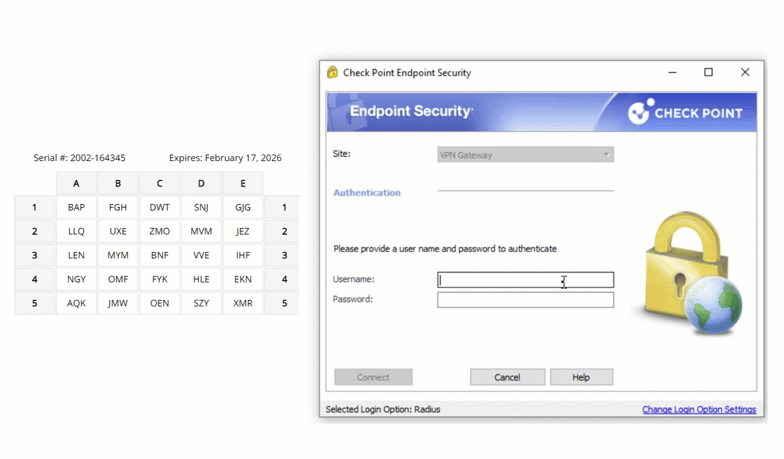Select grid cell MVM

click(201, 231)
